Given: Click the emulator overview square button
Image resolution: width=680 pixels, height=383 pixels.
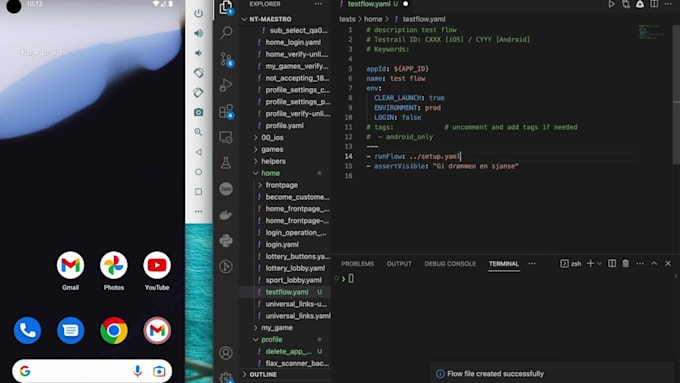Looking at the screenshot, I should pos(199,192).
